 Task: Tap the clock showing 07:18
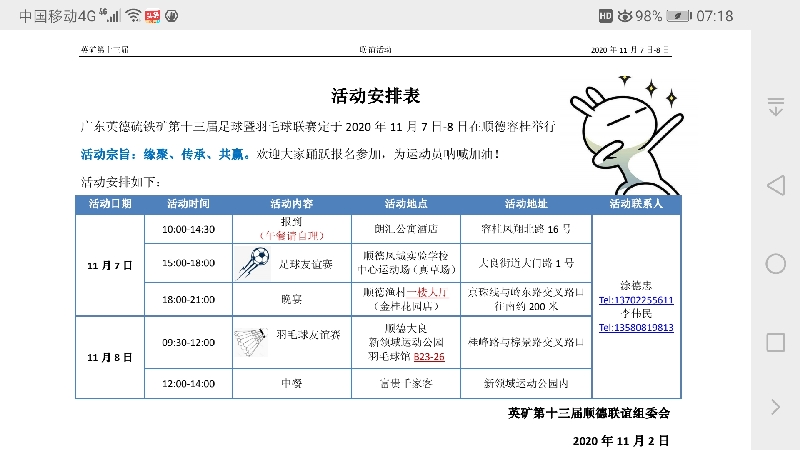(x=715, y=16)
